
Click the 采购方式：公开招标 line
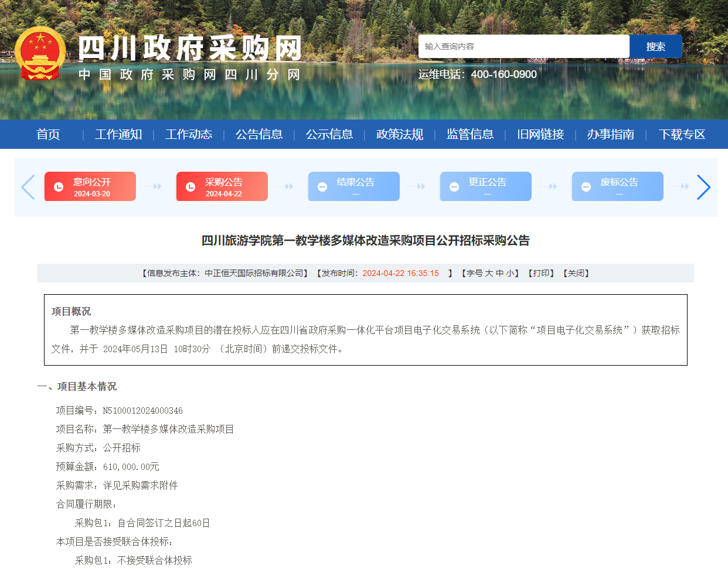[98, 448]
